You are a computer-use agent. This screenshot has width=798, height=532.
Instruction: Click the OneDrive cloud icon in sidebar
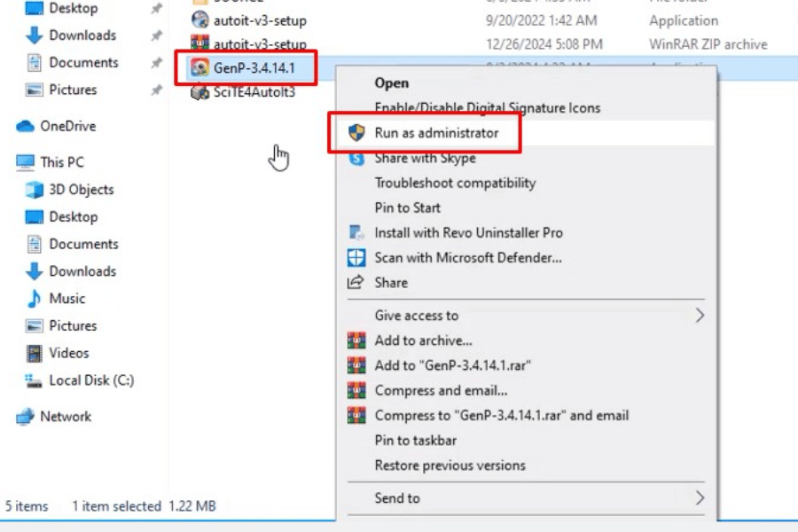click(x=26, y=127)
